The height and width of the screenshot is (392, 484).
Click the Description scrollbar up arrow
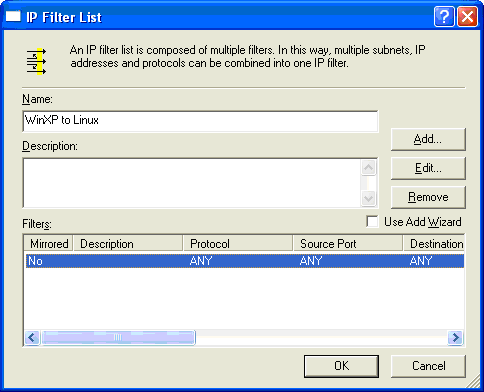coord(369,167)
